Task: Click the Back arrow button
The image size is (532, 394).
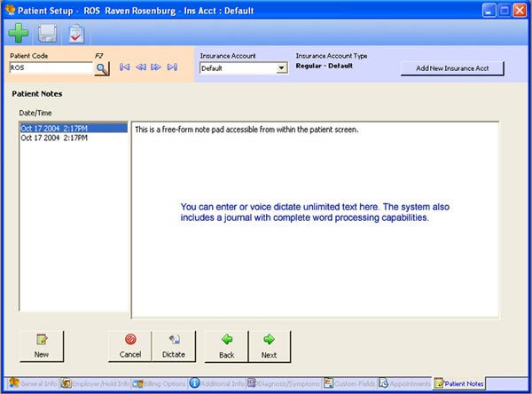Action: pyautogui.click(x=226, y=346)
